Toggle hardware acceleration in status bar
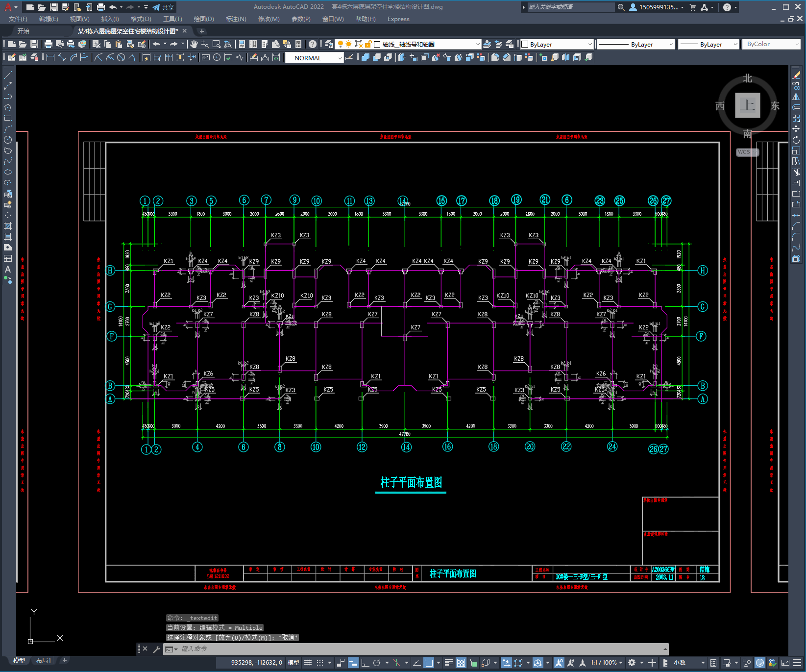 [760, 663]
